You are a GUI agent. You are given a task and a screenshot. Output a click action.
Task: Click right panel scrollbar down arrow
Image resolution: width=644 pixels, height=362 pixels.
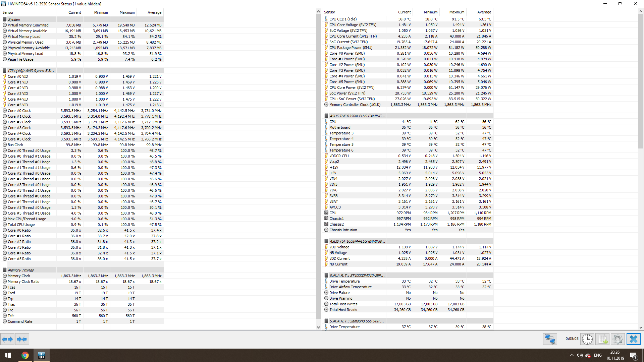point(641,327)
